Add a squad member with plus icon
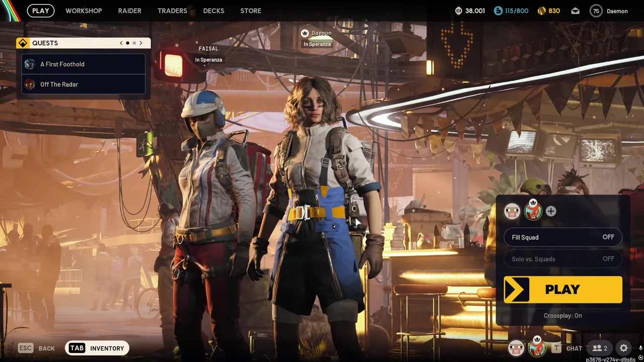The width and height of the screenshot is (644, 362). [x=551, y=211]
